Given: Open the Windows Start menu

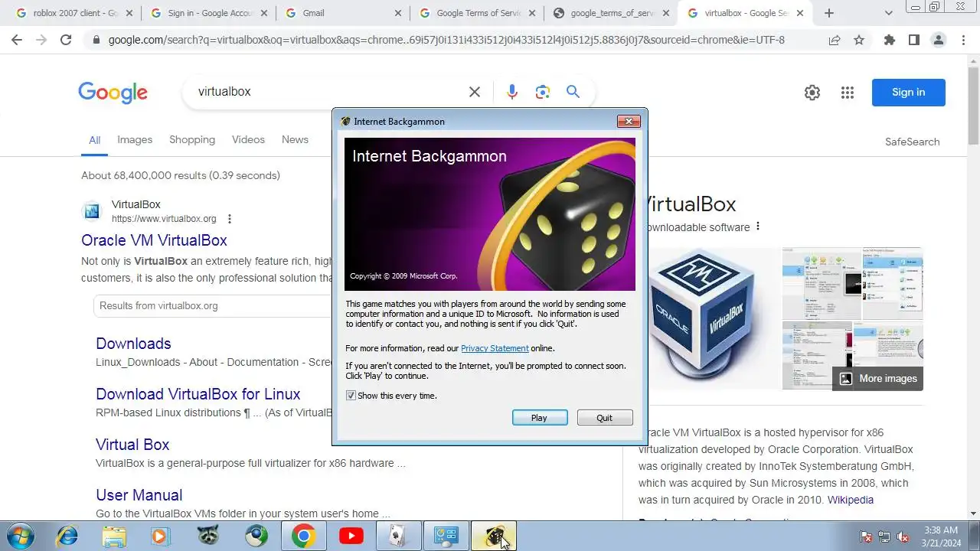Looking at the screenshot, I should (19, 536).
